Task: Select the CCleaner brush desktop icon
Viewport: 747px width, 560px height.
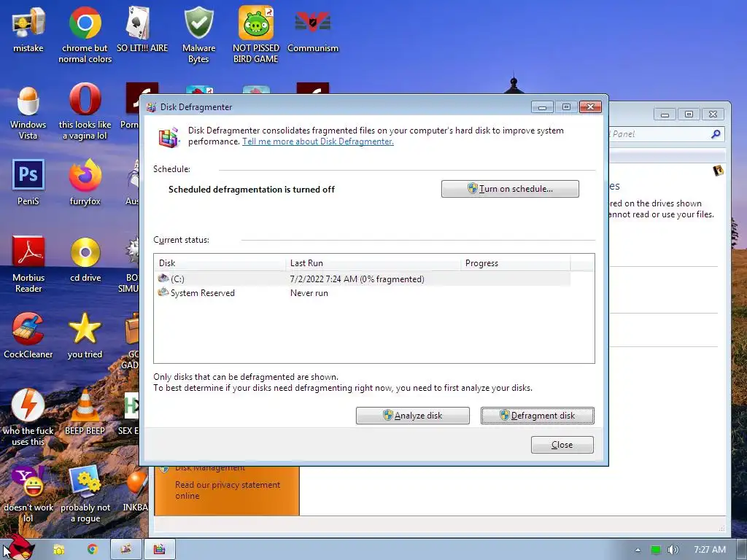Action: pos(28,335)
